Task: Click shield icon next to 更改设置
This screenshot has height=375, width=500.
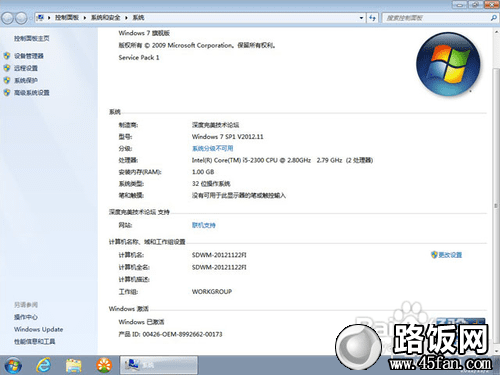Action: coord(434,255)
